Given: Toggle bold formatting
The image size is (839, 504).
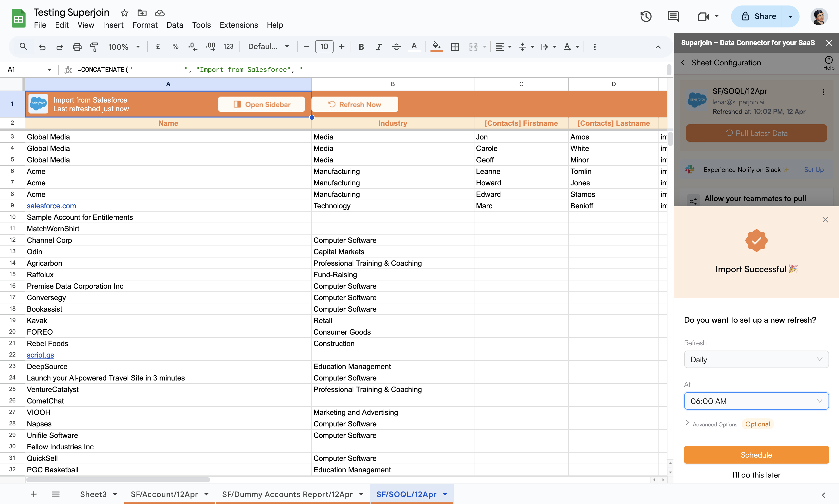Looking at the screenshot, I should [x=361, y=46].
